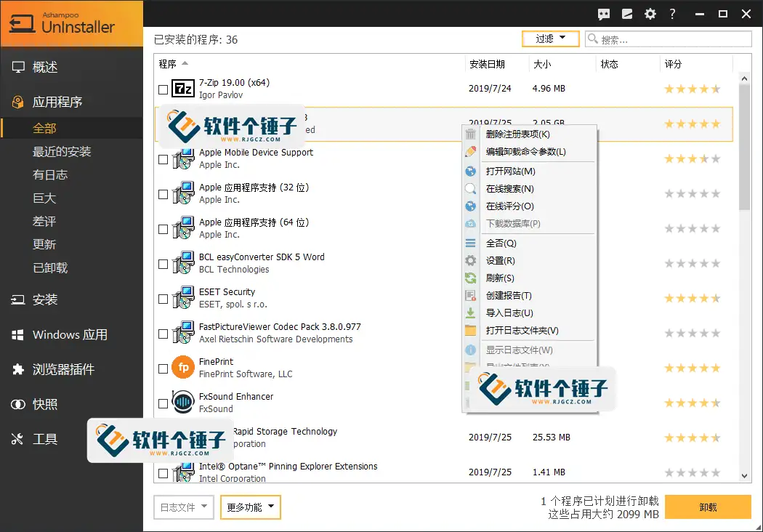
Task: Click trash icon beside 删除注册表项
Action: pyautogui.click(x=471, y=134)
